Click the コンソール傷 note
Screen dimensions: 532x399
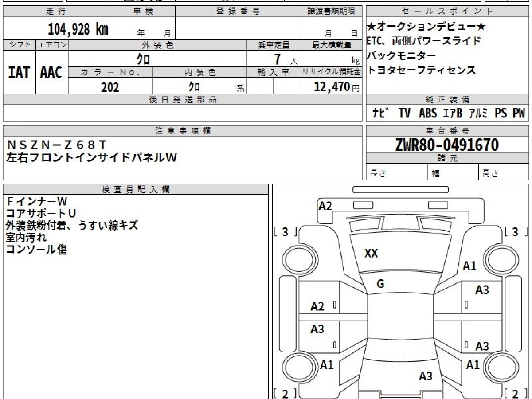[x=36, y=249]
